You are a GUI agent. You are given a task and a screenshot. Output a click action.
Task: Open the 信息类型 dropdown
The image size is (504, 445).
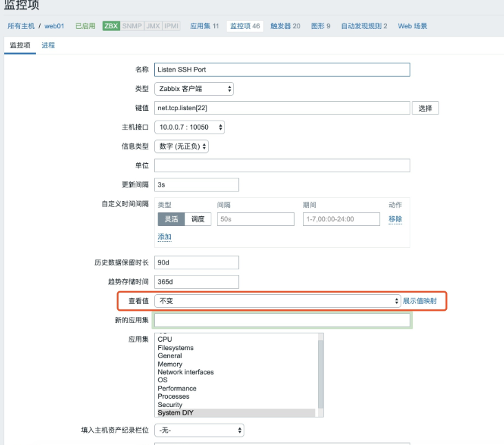point(181,146)
